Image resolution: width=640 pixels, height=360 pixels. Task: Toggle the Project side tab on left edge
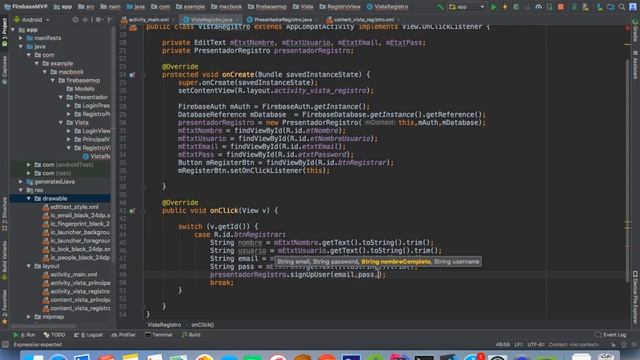pos(4,33)
